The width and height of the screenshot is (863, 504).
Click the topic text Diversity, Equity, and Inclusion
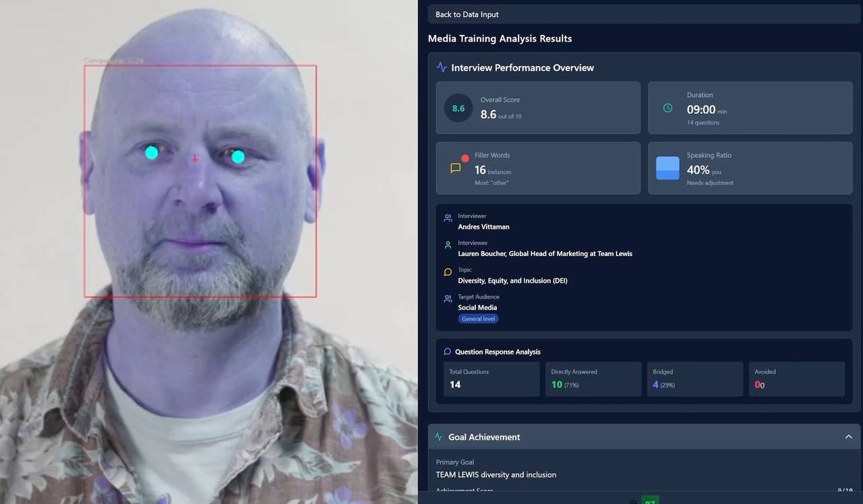coord(512,281)
